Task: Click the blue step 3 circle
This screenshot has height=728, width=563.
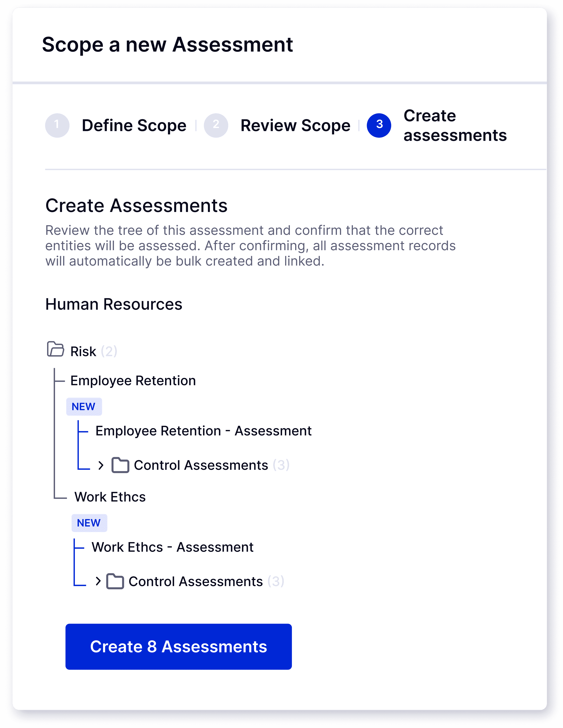Action: [x=379, y=125]
